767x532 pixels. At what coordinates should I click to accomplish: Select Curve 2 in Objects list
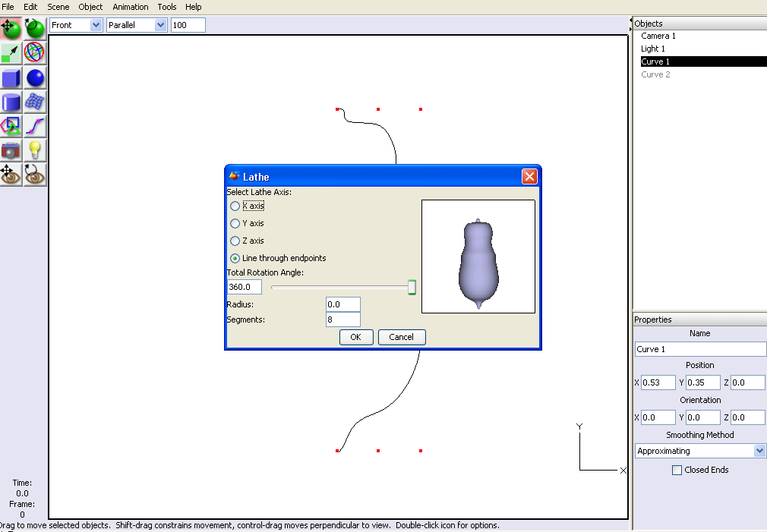(655, 74)
